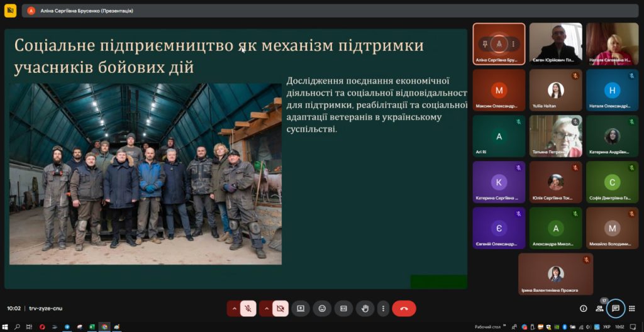Expand video settings arrow beside the camera
The height and width of the screenshot is (332, 644).
click(266, 308)
